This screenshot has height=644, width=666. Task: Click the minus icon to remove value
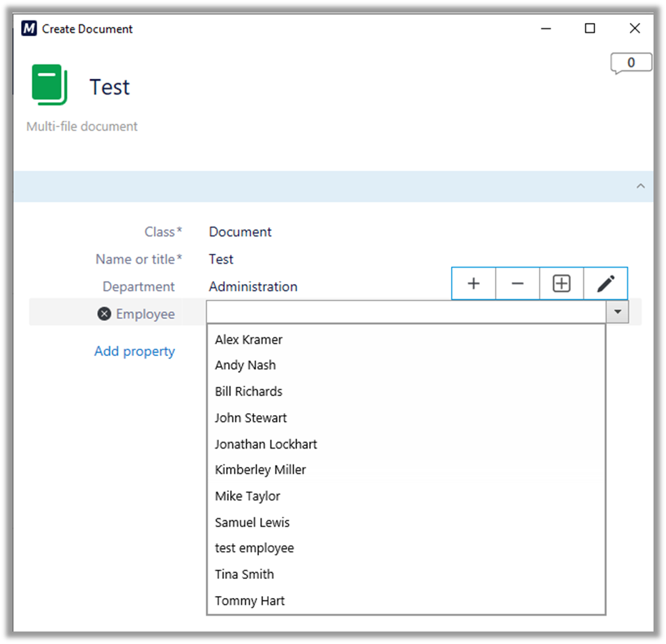coord(517,284)
